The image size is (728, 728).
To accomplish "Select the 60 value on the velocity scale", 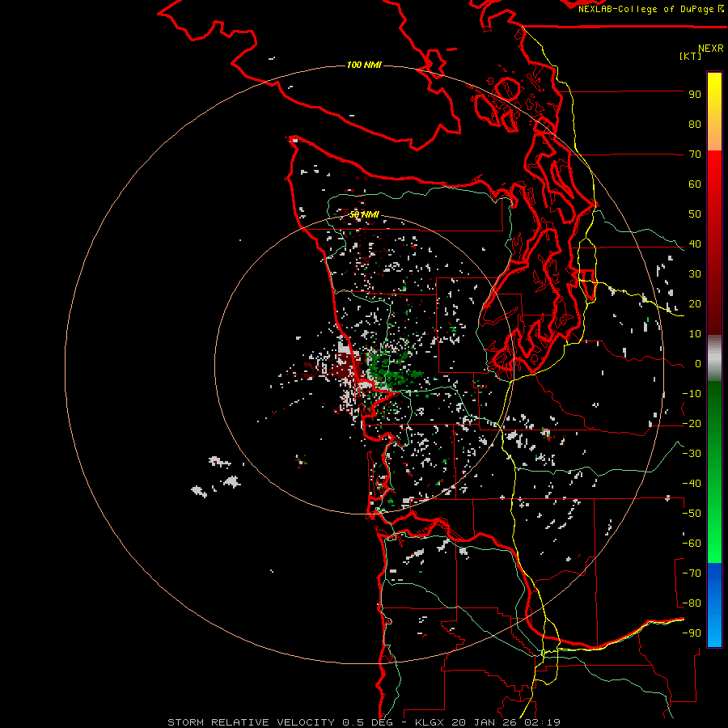I will point(695,184).
